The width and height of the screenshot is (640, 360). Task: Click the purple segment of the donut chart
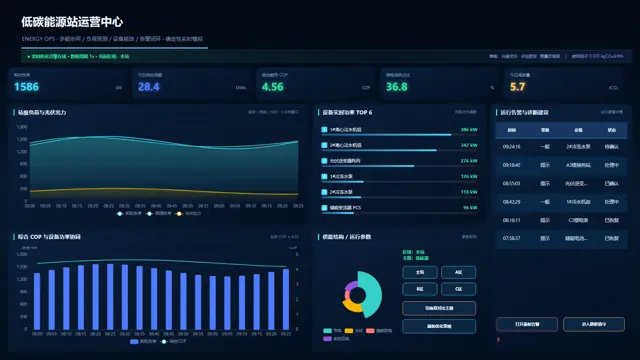351,285
